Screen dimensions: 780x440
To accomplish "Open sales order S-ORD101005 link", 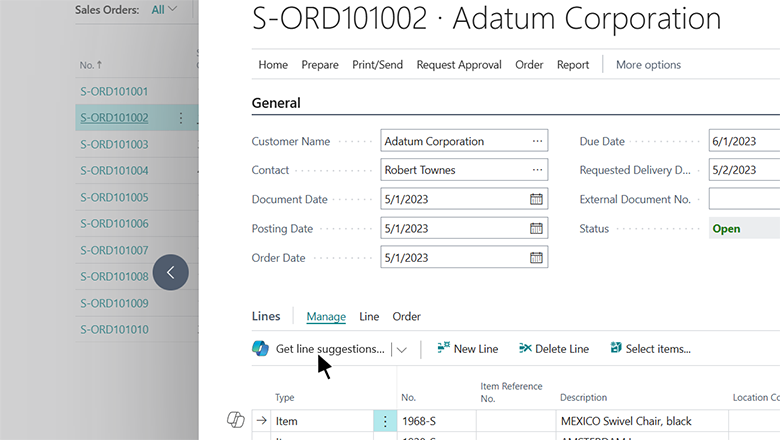I will coord(114,197).
